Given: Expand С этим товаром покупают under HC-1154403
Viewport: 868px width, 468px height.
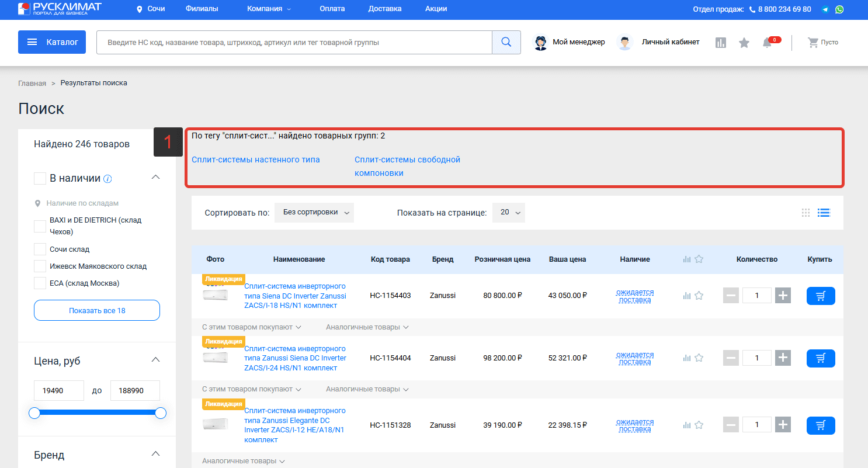Looking at the screenshot, I should coord(252,327).
